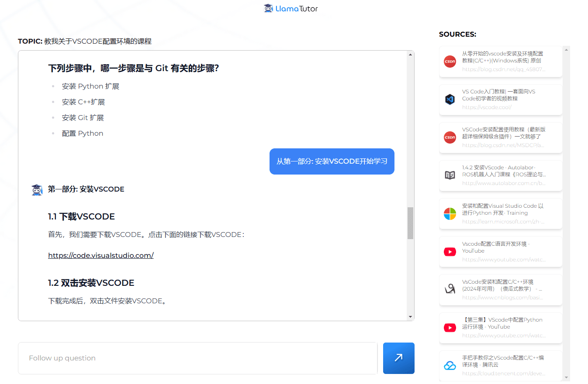This screenshot has width=588, height=384.
Task: Focus the Follow up question field
Action: coord(197,358)
